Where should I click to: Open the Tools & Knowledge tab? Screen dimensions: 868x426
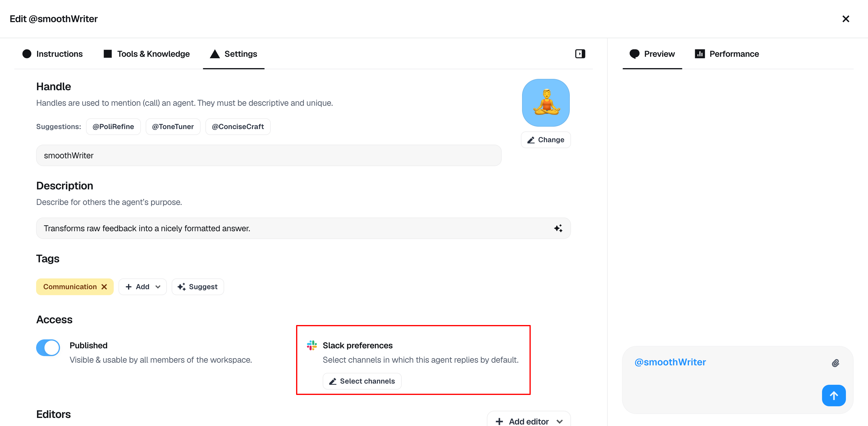(146, 54)
